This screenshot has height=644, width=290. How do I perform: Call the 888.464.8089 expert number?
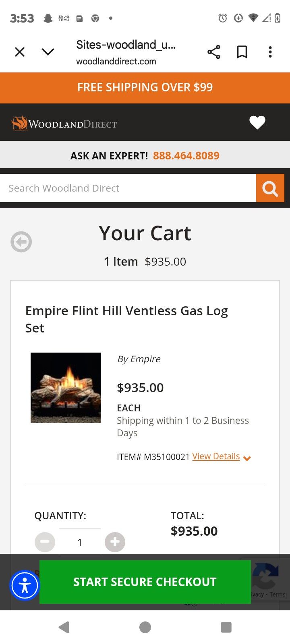click(x=186, y=156)
